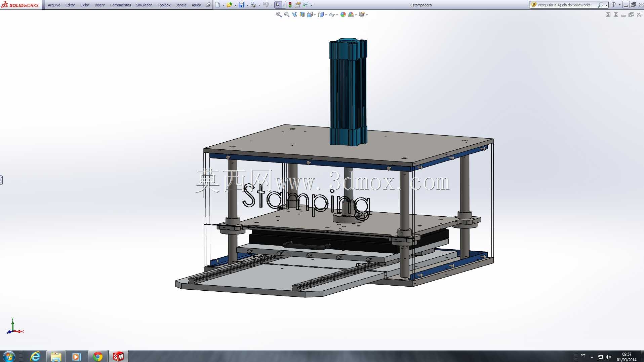The width and height of the screenshot is (644, 362).
Task: Click the volume speaker tray icon
Action: (x=608, y=357)
